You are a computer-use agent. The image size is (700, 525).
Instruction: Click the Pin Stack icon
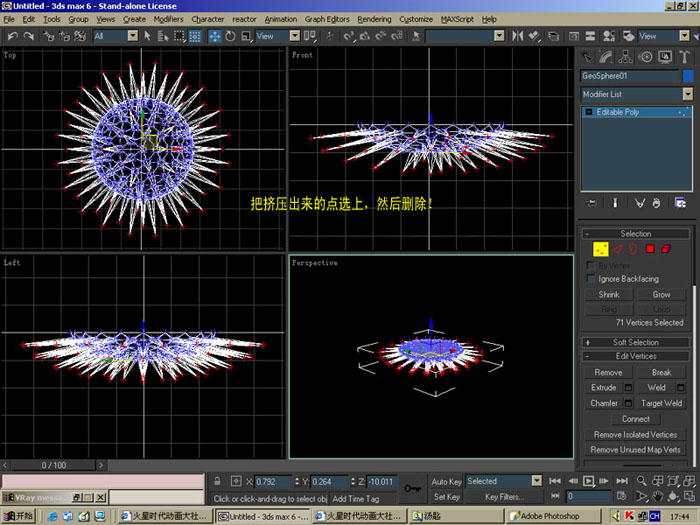[x=592, y=203]
